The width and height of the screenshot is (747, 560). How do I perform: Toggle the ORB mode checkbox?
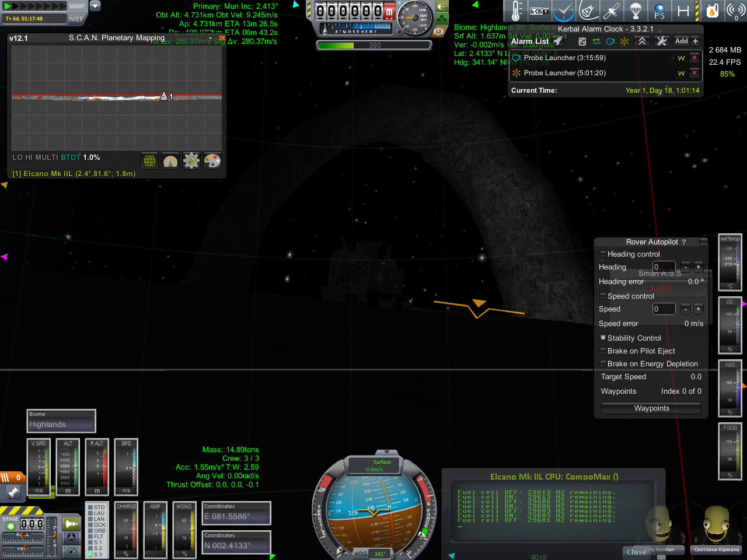[90, 531]
